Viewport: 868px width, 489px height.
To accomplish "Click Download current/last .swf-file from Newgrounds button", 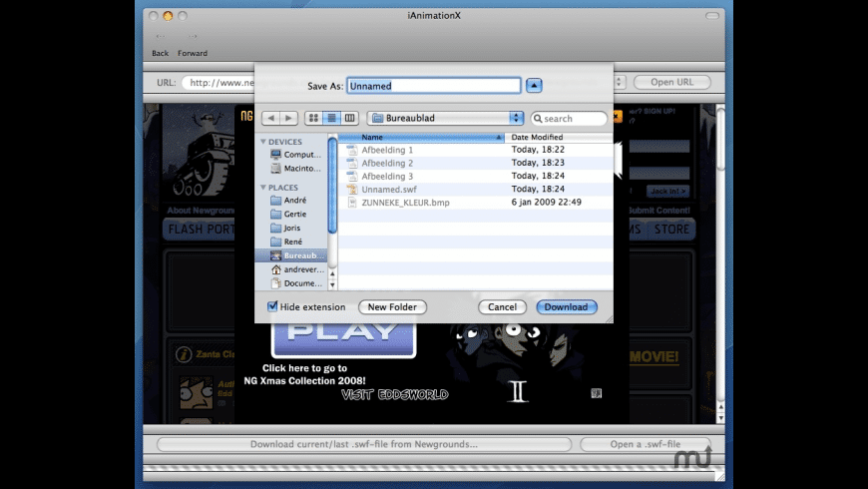I will (364, 444).
